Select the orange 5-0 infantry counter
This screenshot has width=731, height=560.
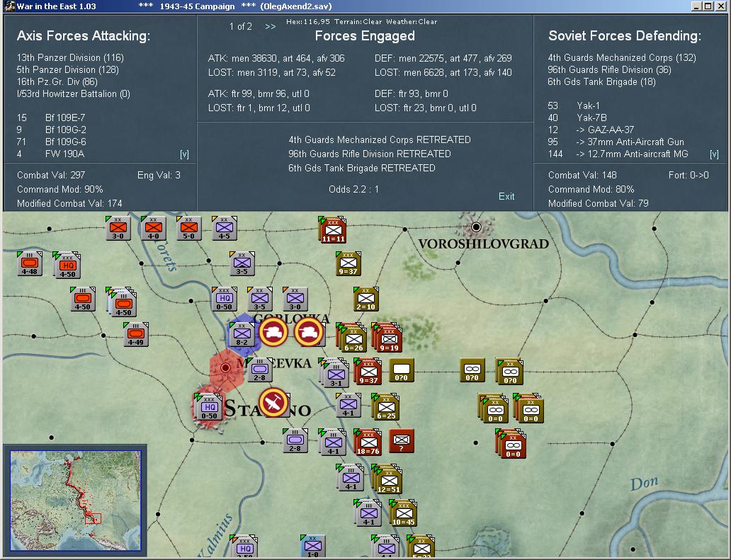coord(189,228)
